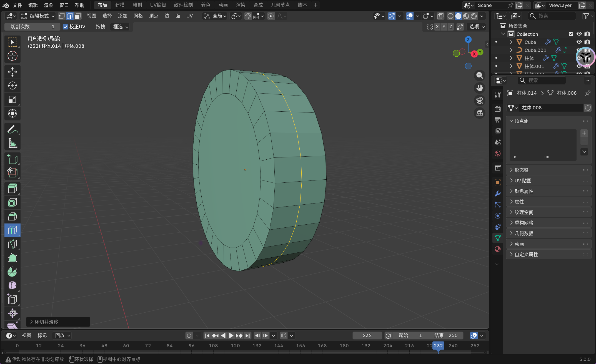Add a new vertex group with plus
Screen dimensions: 596x364
584,133
